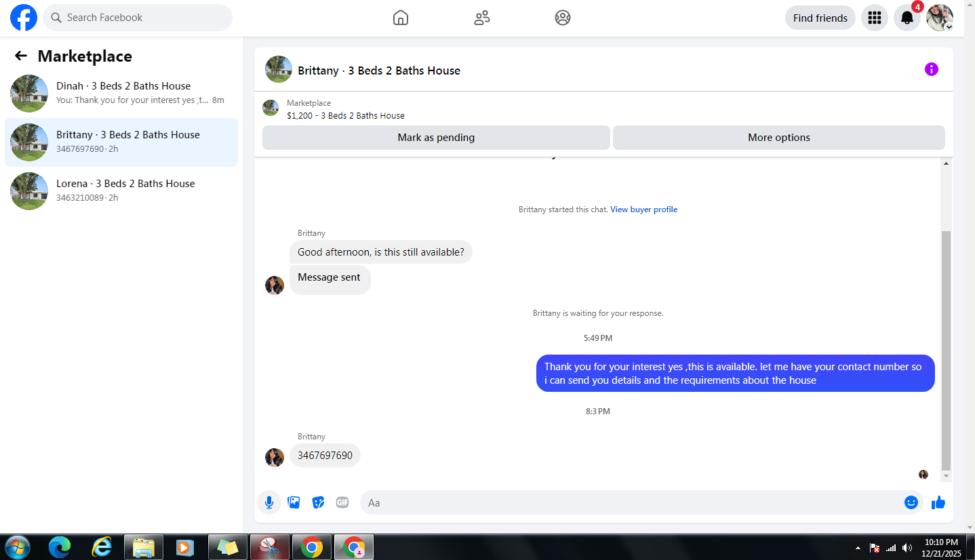The height and width of the screenshot is (560, 975).
Task: Click the Facebook logo
Action: [x=24, y=18]
